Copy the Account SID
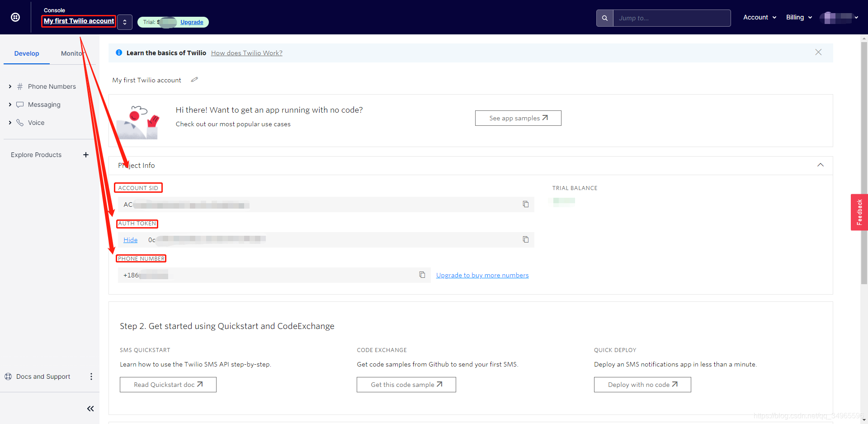The width and height of the screenshot is (868, 424). coord(526,204)
